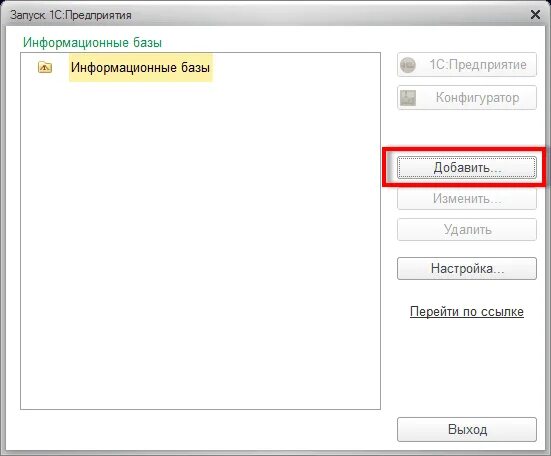Click the Изменить... button
Image resolution: width=551 pixels, height=456 pixels.
[467, 199]
